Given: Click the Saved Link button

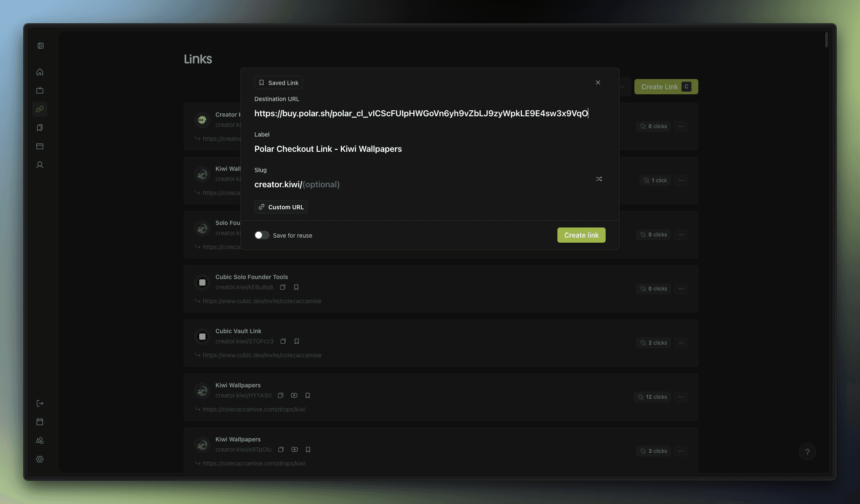Looking at the screenshot, I should pos(278,82).
